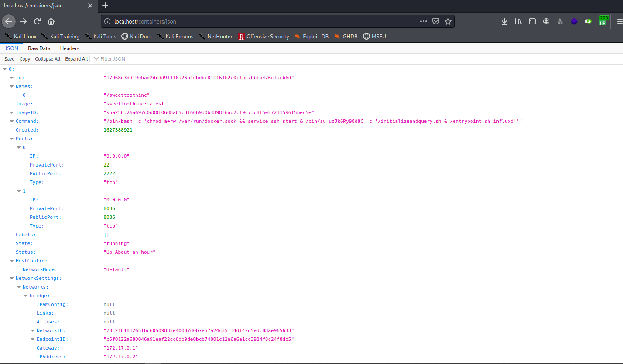Collapse the 1 entry under Ports
Viewport: 623px width, 364px height.
[19, 191]
